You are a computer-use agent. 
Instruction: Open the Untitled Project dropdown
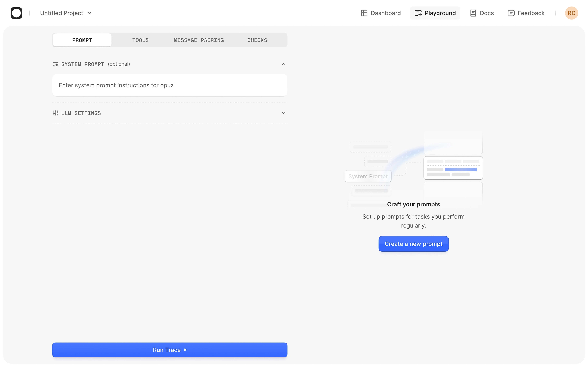pos(66,13)
